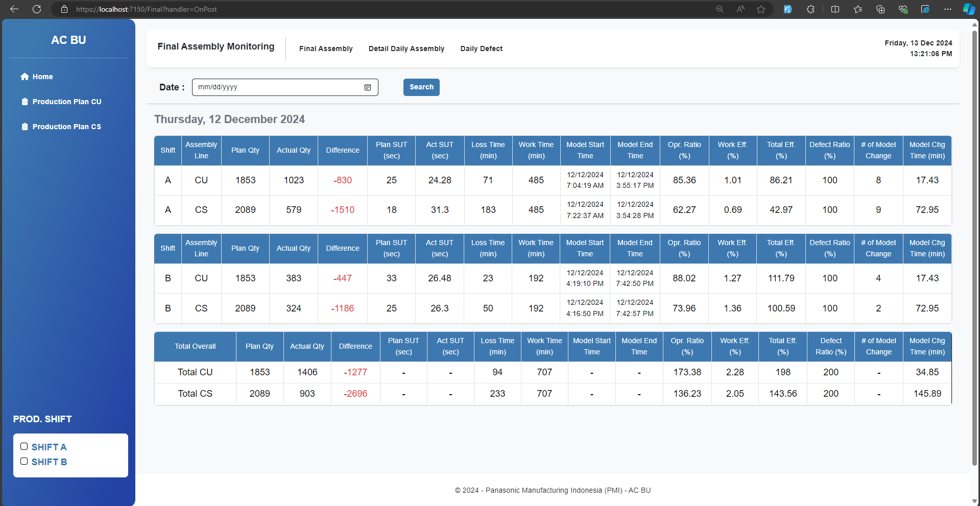Click the Edge browser extension icon in toolbar
Image resolution: width=980 pixels, height=506 pixels.
[x=925, y=9]
